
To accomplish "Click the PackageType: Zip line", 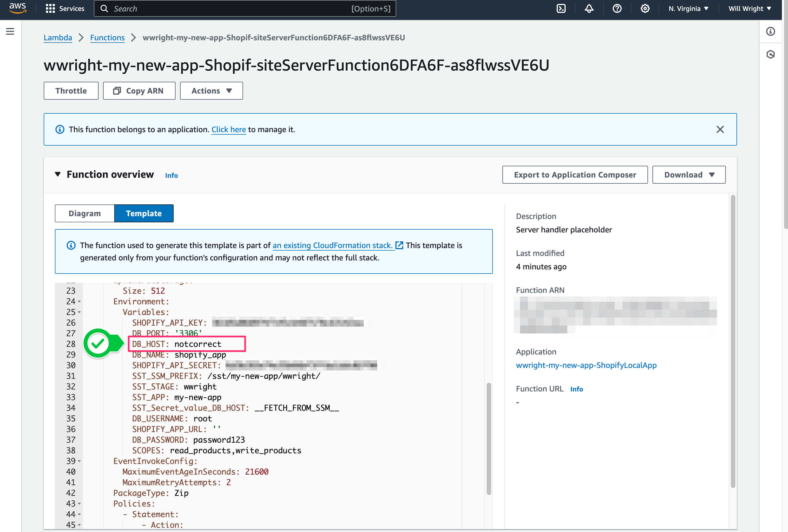I will click(x=151, y=493).
